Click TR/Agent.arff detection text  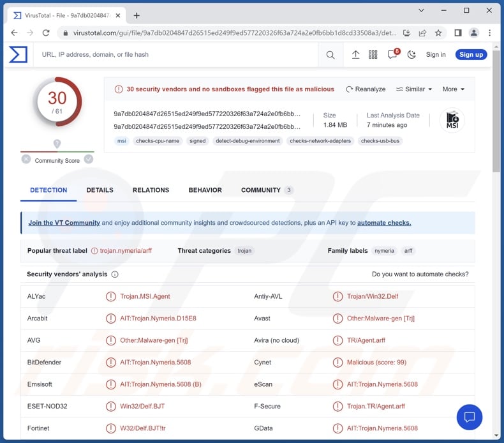click(366, 340)
